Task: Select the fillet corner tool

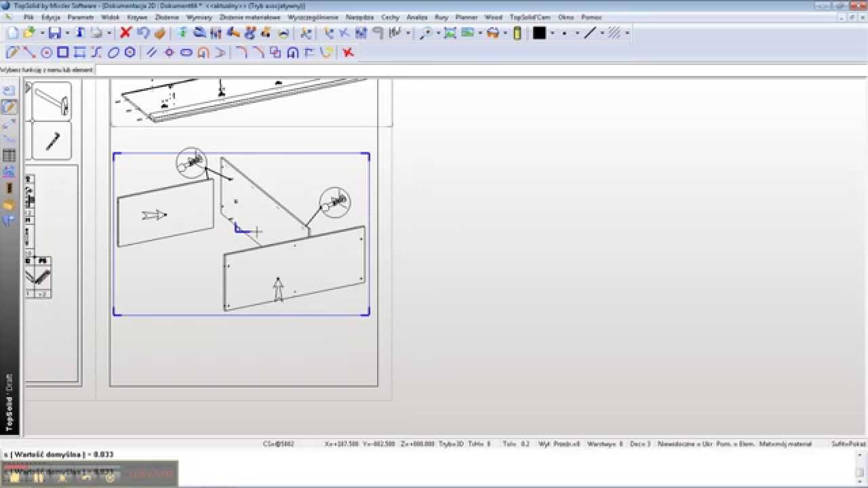Action: pos(242,52)
